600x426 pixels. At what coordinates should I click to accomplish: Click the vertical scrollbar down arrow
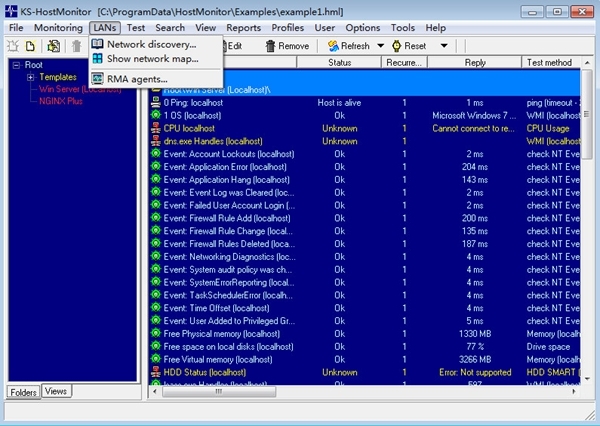click(587, 379)
